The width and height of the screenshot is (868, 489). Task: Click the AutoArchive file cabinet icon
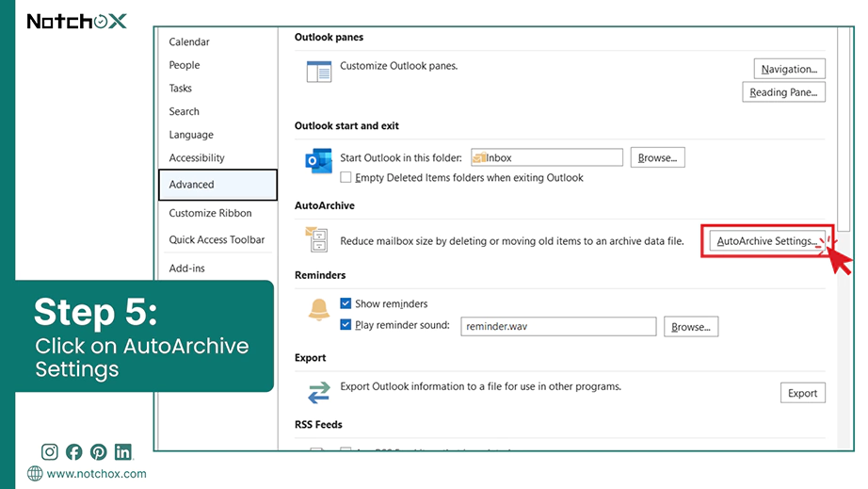coord(316,239)
